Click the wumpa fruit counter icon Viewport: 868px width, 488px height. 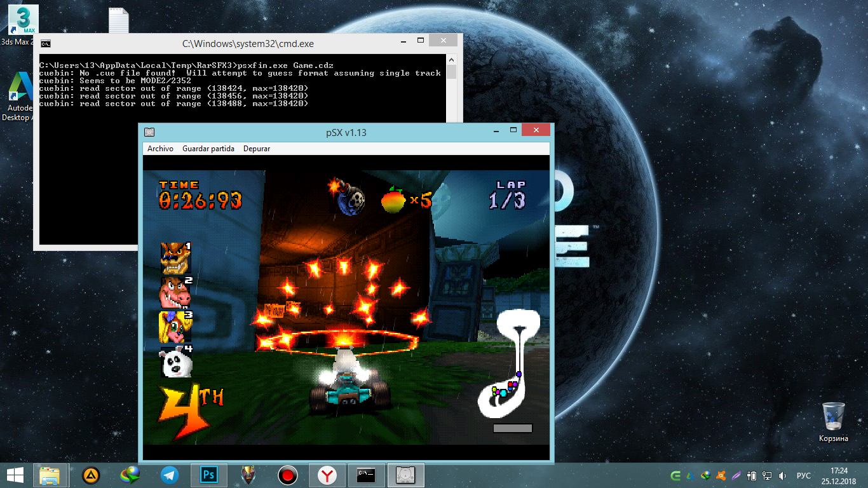coord(393,199)
